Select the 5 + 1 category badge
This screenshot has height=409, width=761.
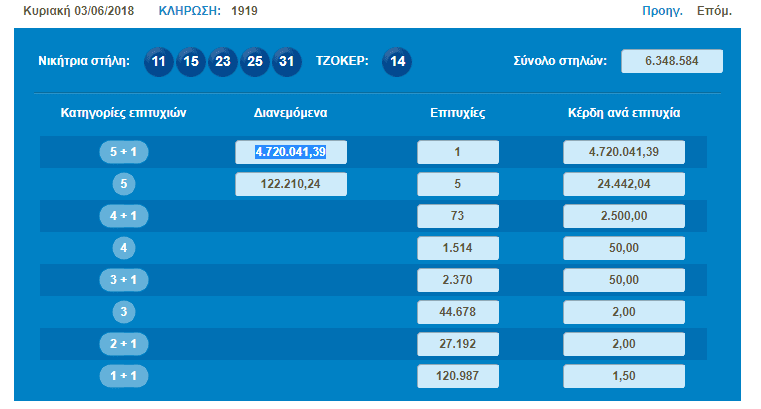click(124, 152)
